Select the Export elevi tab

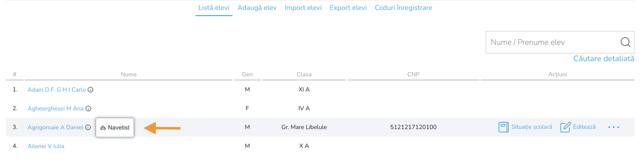(348, 8)
